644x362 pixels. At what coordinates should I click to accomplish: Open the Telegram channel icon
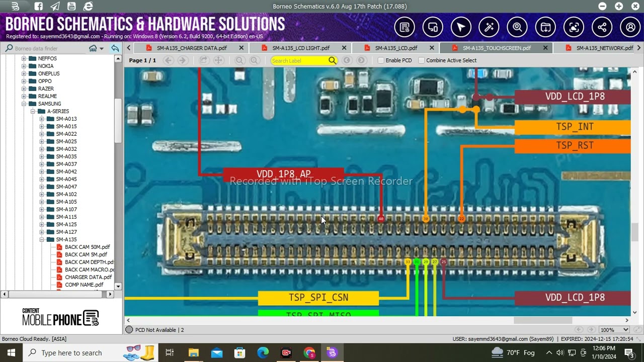[x=55, y=7]
